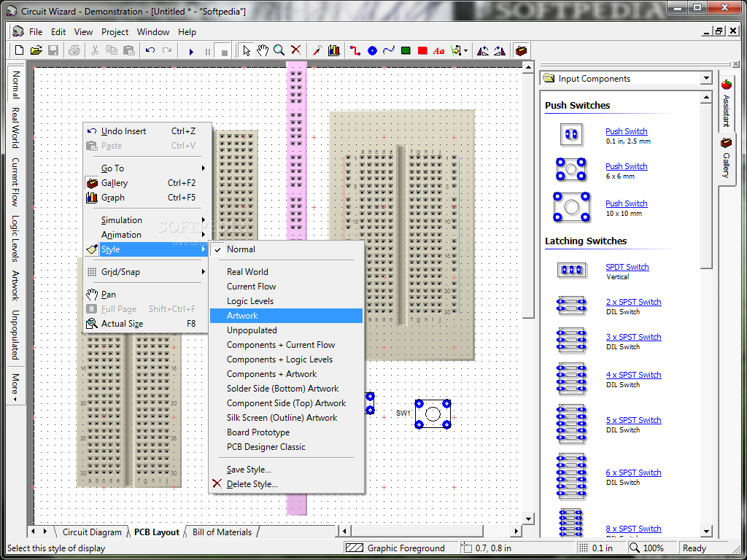Select the Aa Text label tool
The height and width of the screenshot is (560, 747).
tap(438, 50)
